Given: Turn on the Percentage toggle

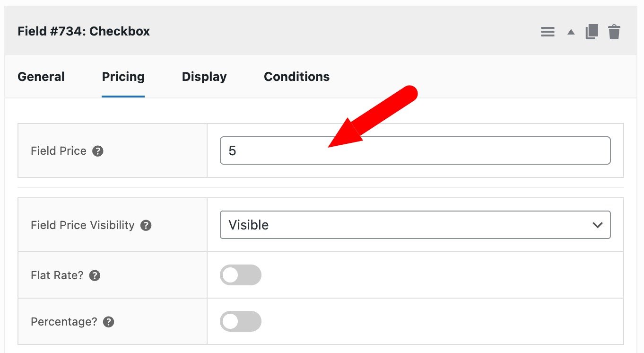Looking at the screenshot, I should pyautogui.click(x=241, y=321).
